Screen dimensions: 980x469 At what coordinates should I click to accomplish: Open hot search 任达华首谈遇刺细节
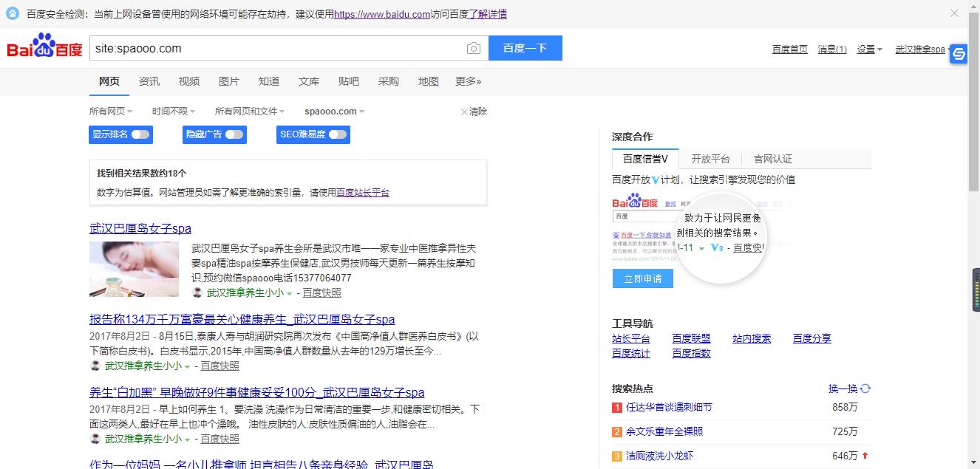669,407
